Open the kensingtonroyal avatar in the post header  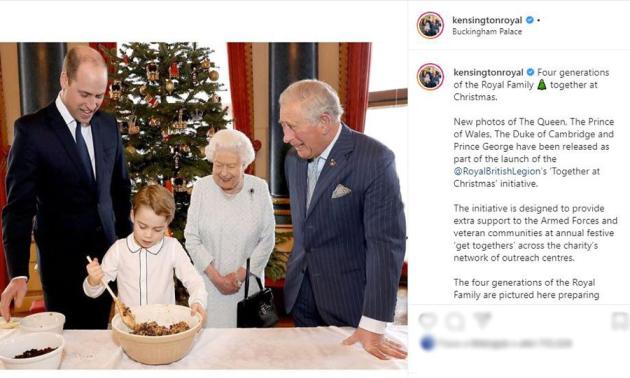pos(430,25)
